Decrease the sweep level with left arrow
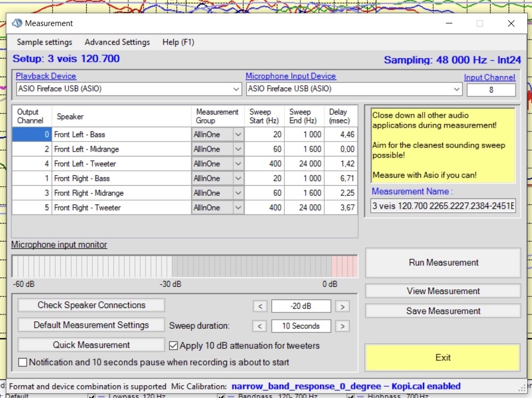This screenshot has width=532, height=398. click(x=259, y=306)
